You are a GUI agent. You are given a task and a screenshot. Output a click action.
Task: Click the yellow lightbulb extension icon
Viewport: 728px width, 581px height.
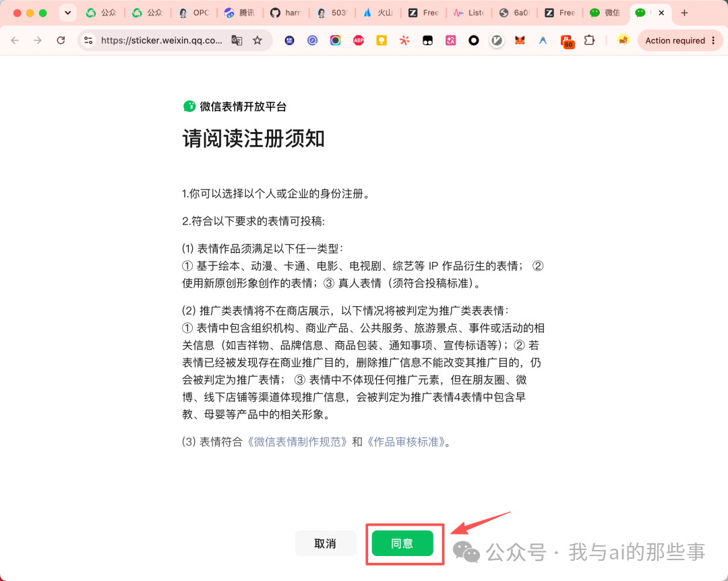point(382,40)
